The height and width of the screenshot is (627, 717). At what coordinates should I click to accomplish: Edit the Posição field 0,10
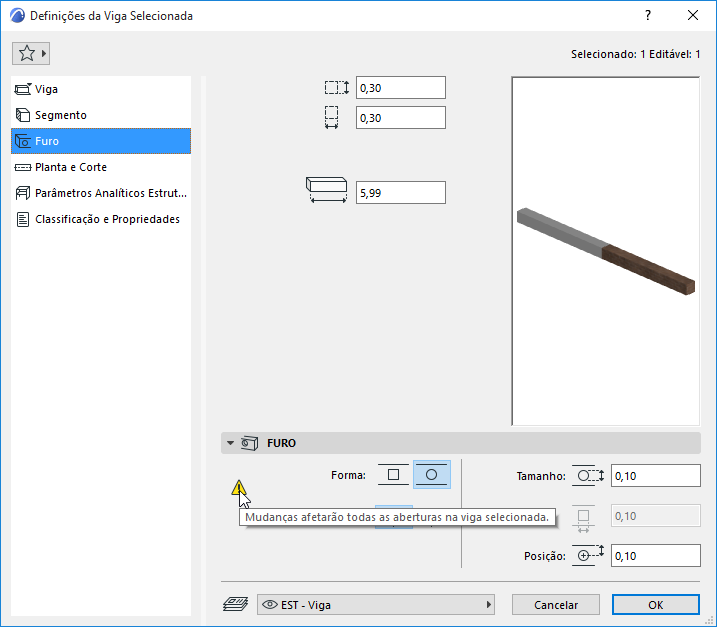point(656,556)
